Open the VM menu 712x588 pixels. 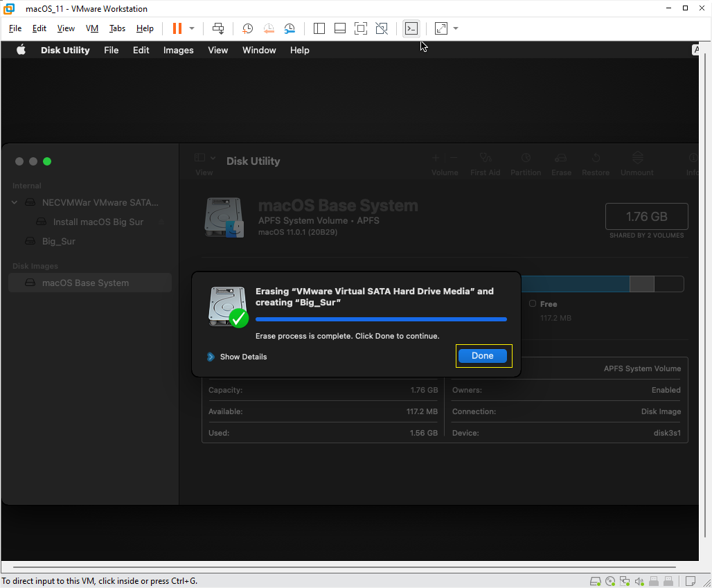tap(92, 28)
